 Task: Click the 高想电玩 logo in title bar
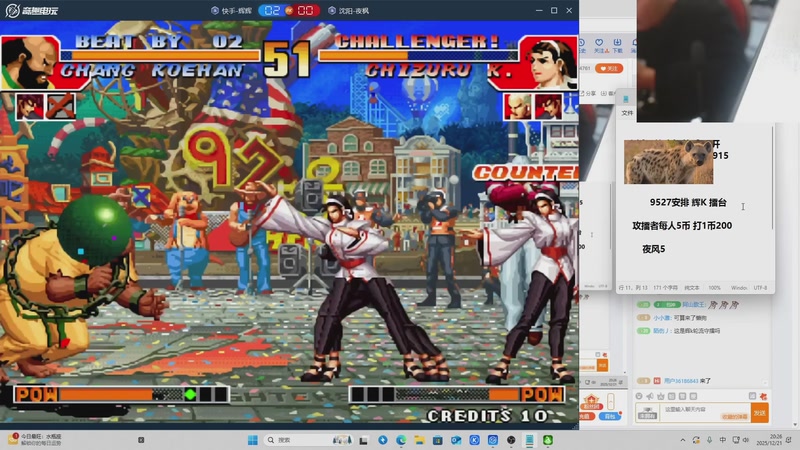pos(32,10)
